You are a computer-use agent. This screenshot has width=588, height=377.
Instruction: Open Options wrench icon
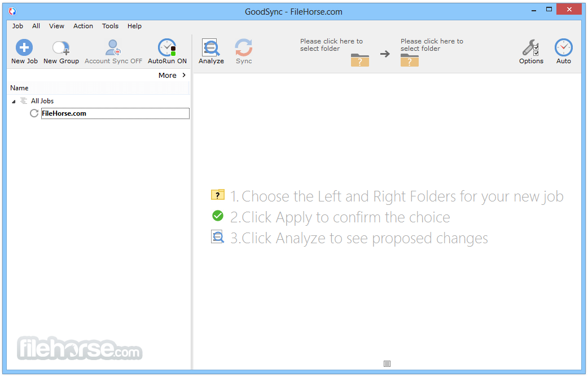pos(530,47)
